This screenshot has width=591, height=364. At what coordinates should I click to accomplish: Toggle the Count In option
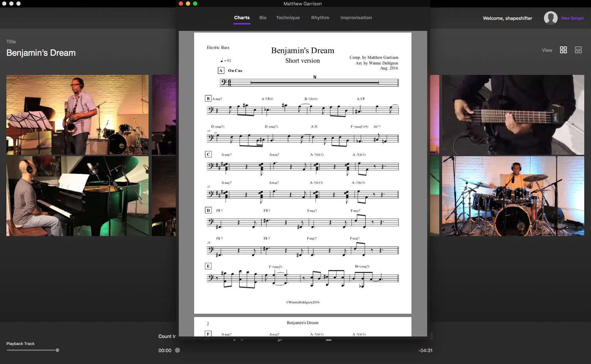click(165, 336)
